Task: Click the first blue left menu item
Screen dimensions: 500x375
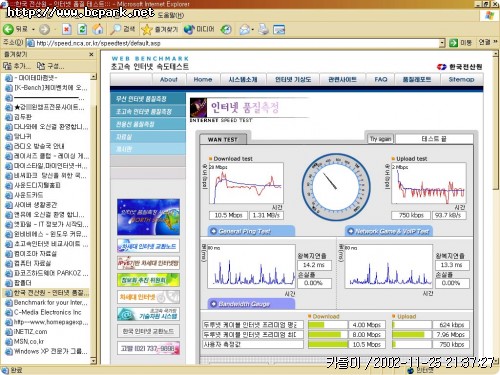Action: tap(148, 99)
